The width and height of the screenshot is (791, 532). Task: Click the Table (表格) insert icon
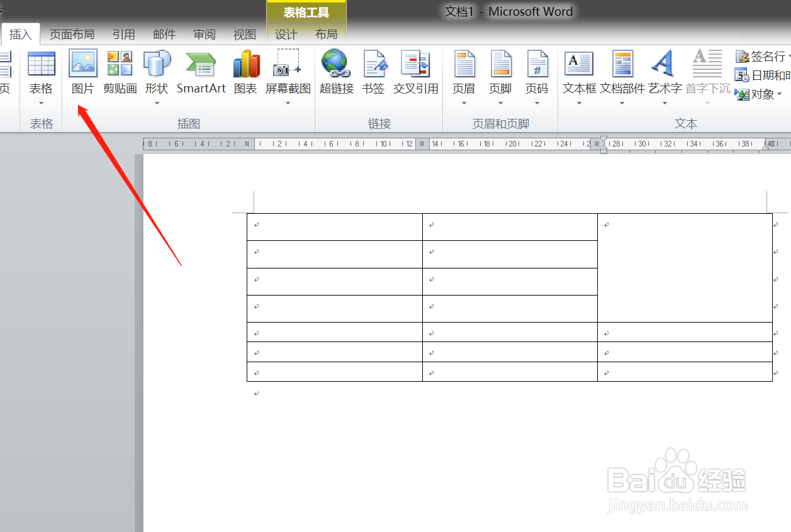[42, 64]
